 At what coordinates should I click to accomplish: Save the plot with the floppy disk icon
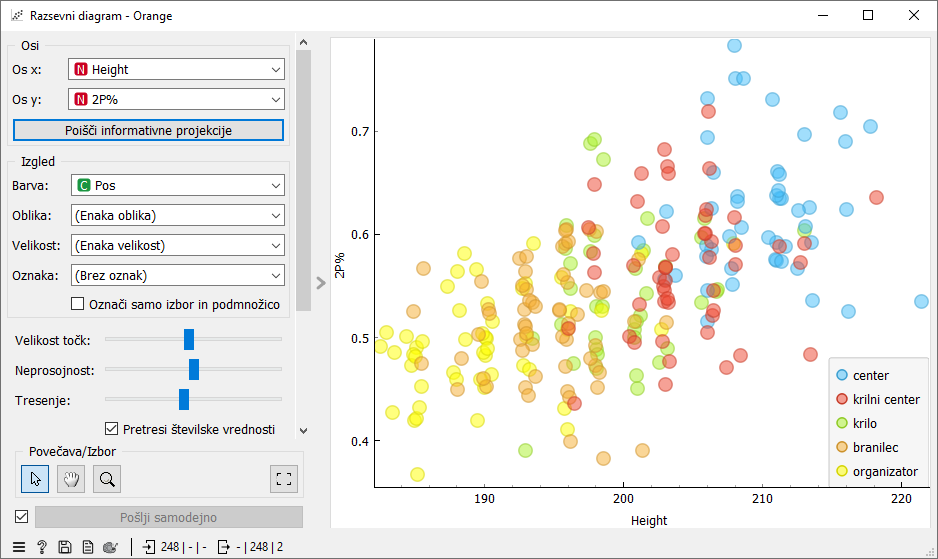point(65,547)
